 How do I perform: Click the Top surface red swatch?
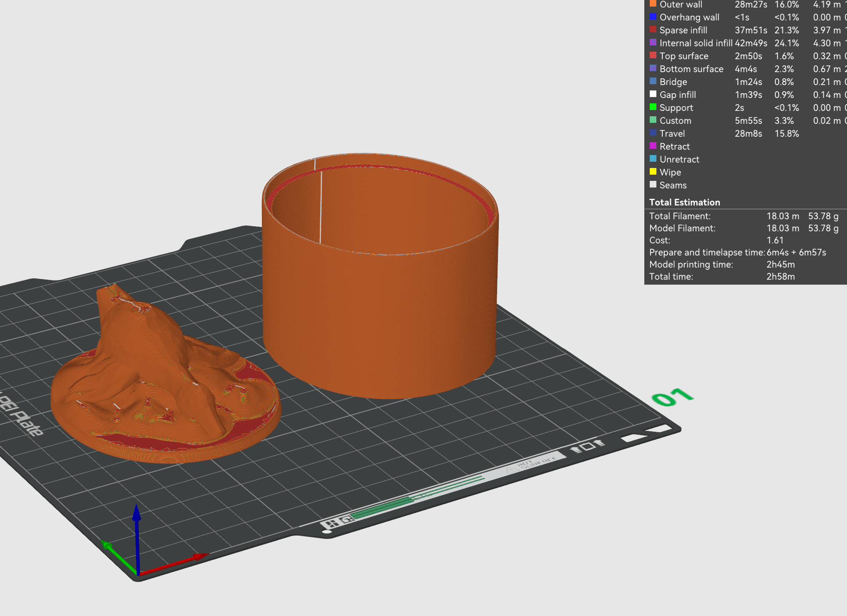tap(653, 55)
